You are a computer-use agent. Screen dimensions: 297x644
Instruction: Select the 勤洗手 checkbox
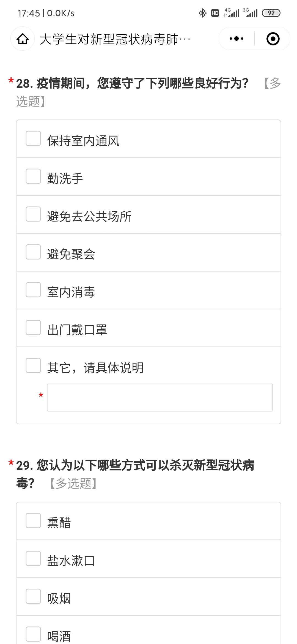33,176
